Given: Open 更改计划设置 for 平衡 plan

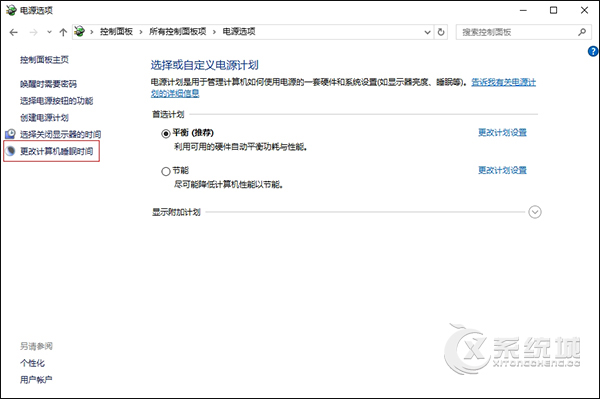Looking at the screenshot, I should tap(502, 133).
